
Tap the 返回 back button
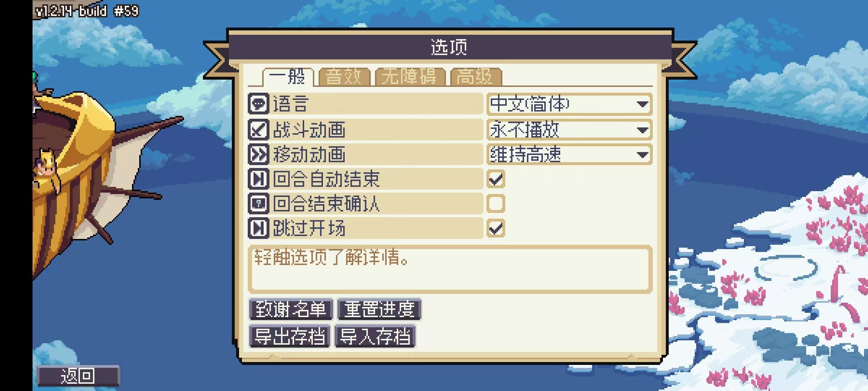78,376
